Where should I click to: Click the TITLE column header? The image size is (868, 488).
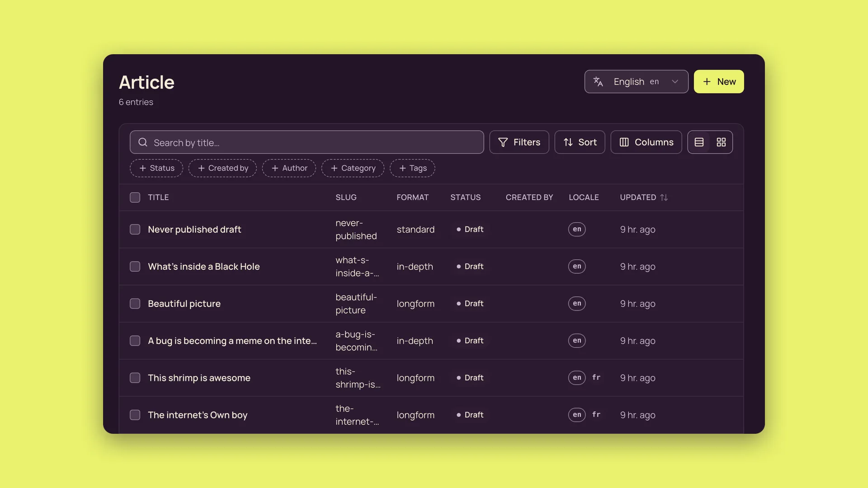[x=158, y=197]
